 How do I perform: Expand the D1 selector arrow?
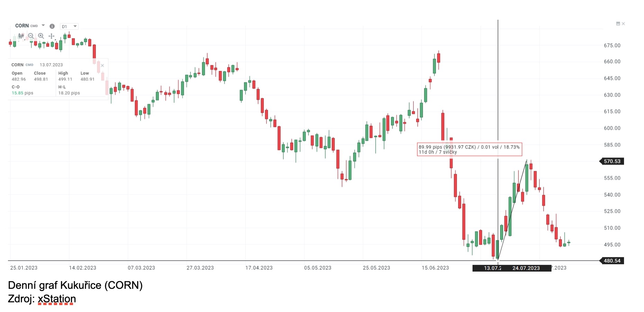point(75,26)
